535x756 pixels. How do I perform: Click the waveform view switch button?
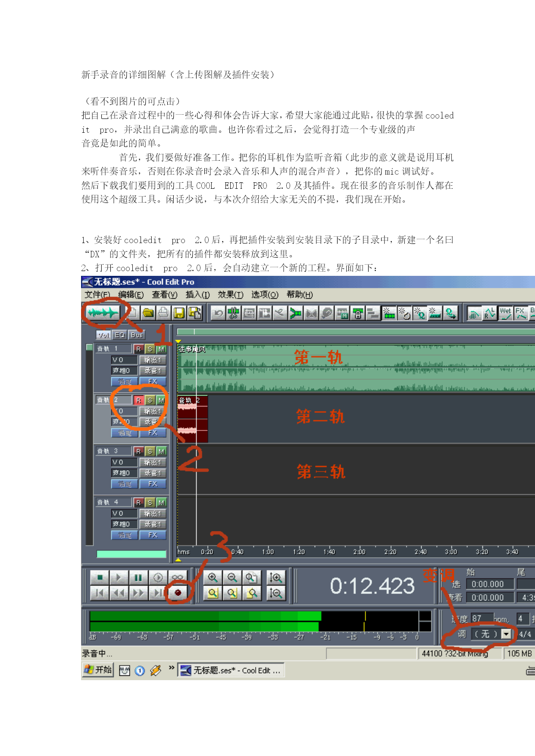[103, 312]
